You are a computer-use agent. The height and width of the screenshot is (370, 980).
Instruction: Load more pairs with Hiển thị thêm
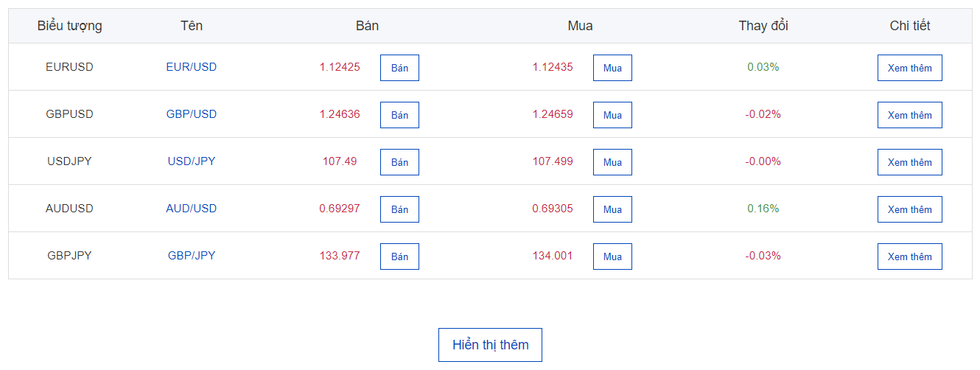(x=490, y=345)
